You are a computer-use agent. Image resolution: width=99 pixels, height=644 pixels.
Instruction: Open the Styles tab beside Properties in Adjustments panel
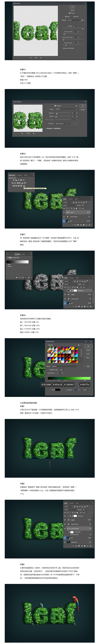coord(26,175)
